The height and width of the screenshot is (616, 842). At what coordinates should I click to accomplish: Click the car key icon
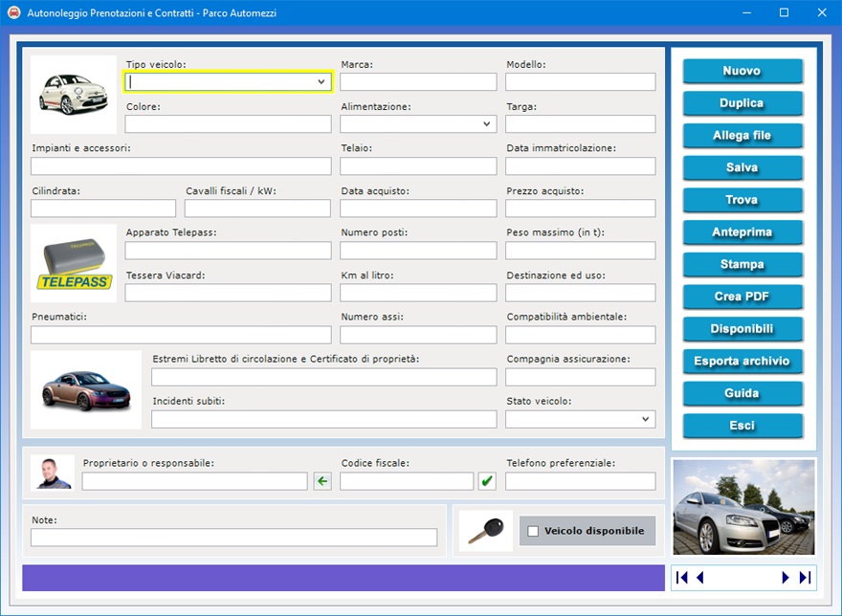pyautogui.click(x=486, y=531)
